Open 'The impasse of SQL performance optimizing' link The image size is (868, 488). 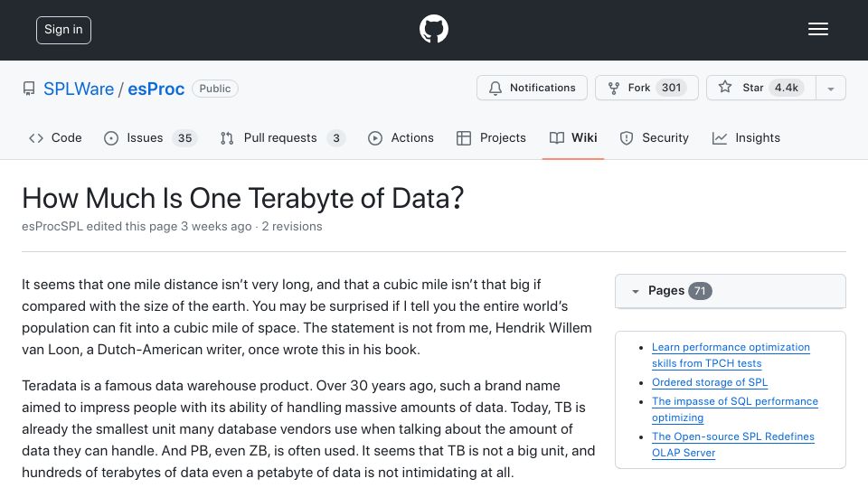(734, 409)
